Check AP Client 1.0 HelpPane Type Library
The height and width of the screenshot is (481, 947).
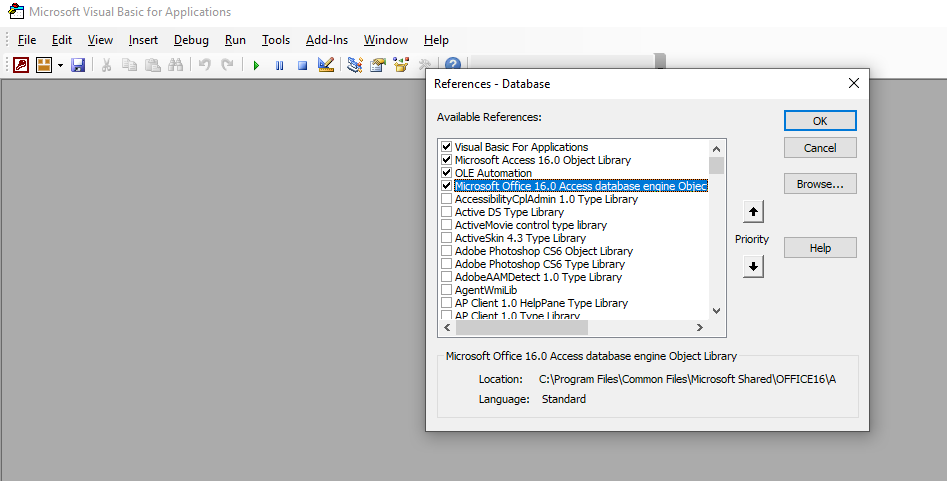click(x=446, y=303)
